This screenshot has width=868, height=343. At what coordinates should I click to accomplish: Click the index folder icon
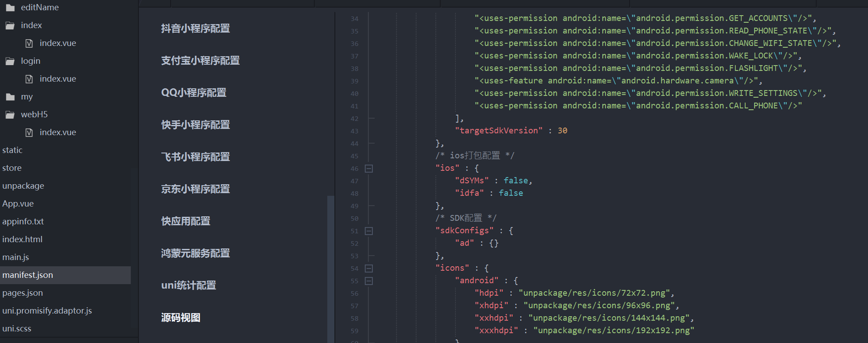pyautogui.click(x=10, y=25)
